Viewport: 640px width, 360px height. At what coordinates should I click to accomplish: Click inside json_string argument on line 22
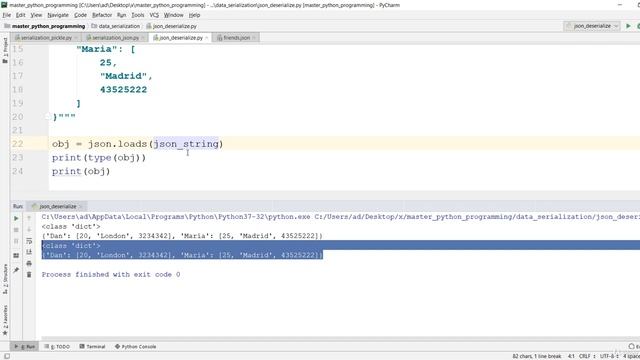(x=186, y=144)
